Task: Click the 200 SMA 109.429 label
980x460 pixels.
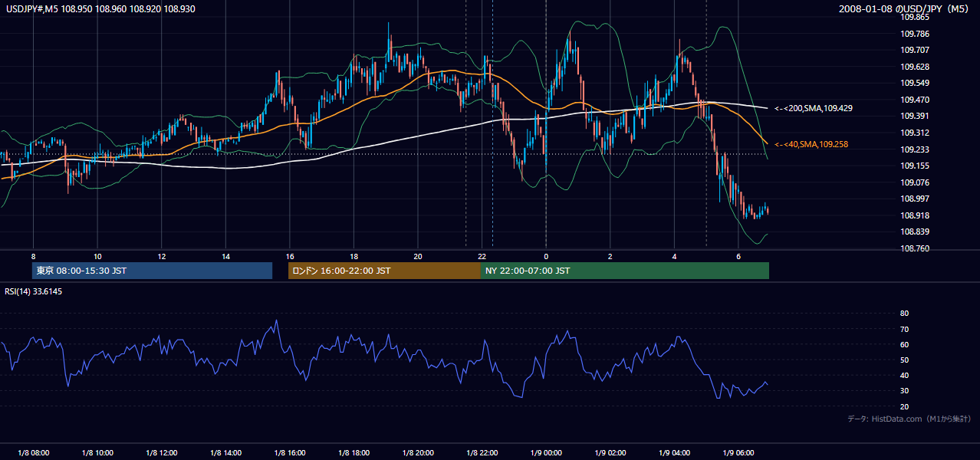Action: tap(814, 109)
